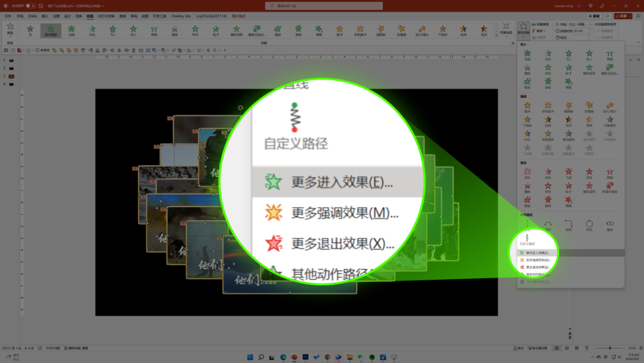Apply 脉冲 emphasis from the ribbon gallery
Viewport: 644px width, 363px height.
(340, 30)
